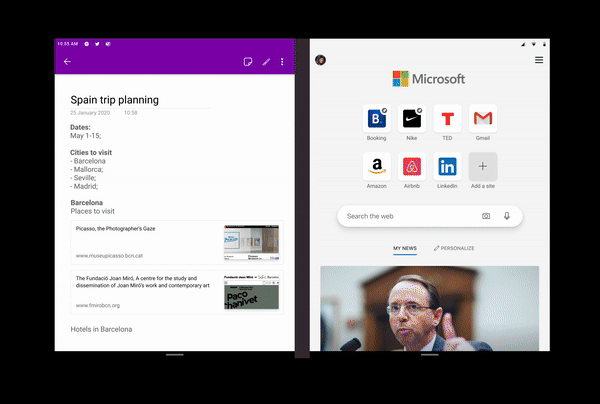
Task: Open the LinkedIn shortcut tile
Action: pyautogui.click(x=447, y=166)
